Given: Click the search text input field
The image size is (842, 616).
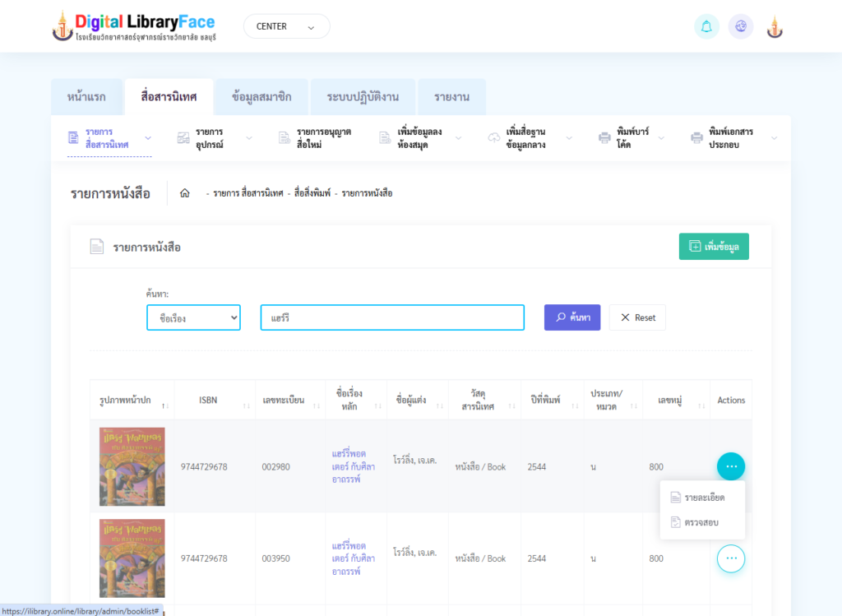Looking at the screenshot, I should [392, 317].
